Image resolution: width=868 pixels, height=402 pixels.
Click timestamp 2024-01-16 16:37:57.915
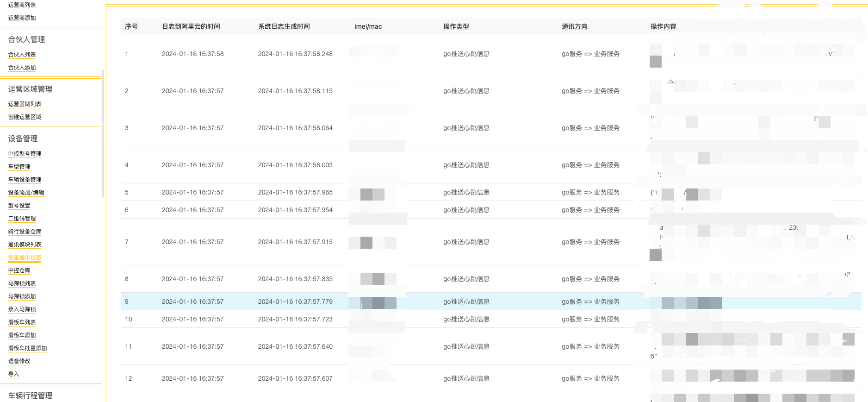point(295,242)
